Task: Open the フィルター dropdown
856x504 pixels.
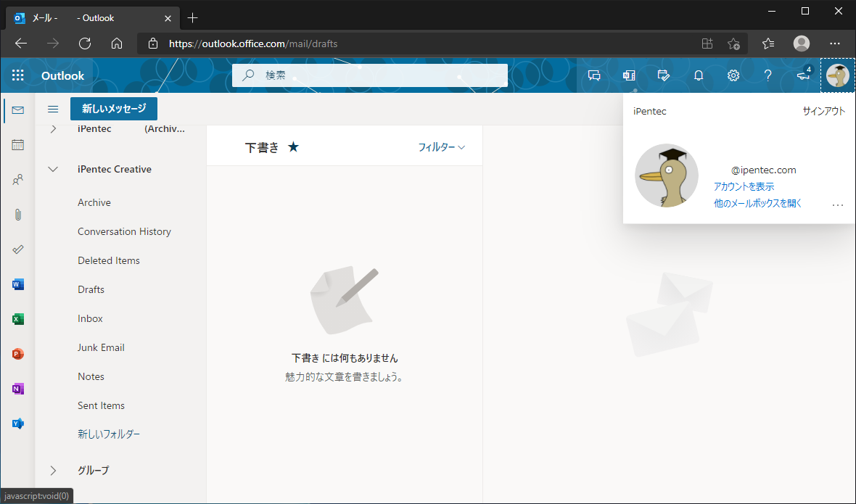Action: coord(440,146)
